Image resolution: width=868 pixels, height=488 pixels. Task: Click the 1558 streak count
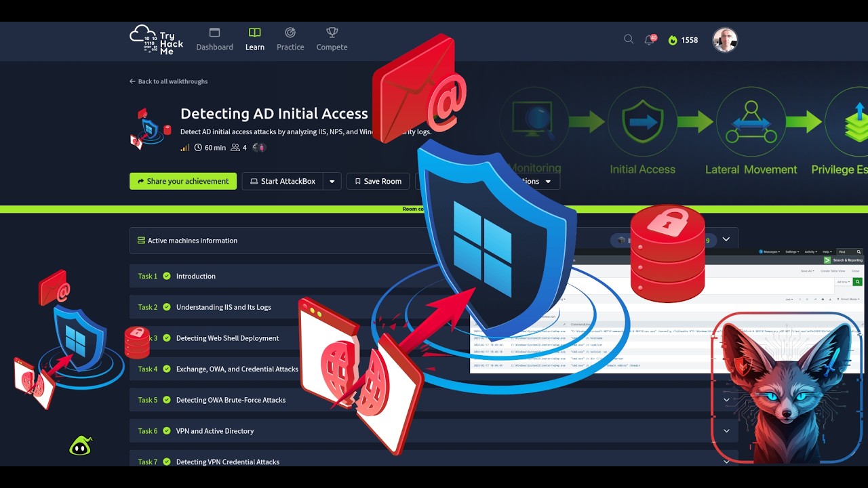pyautogui.click(x=690, y=40)
